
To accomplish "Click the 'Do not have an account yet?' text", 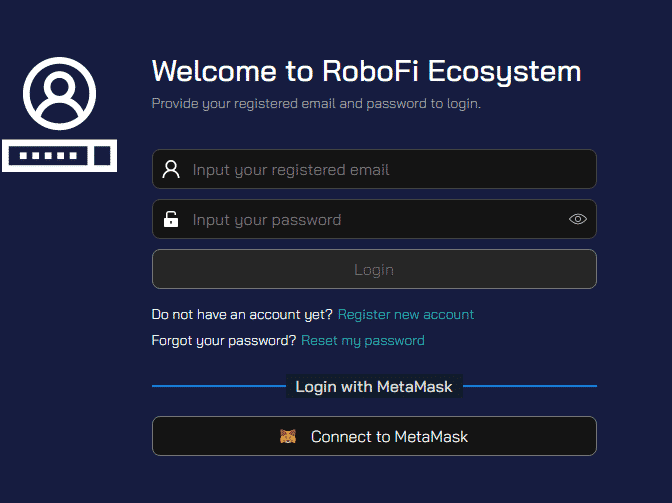I will click(242, 314).
